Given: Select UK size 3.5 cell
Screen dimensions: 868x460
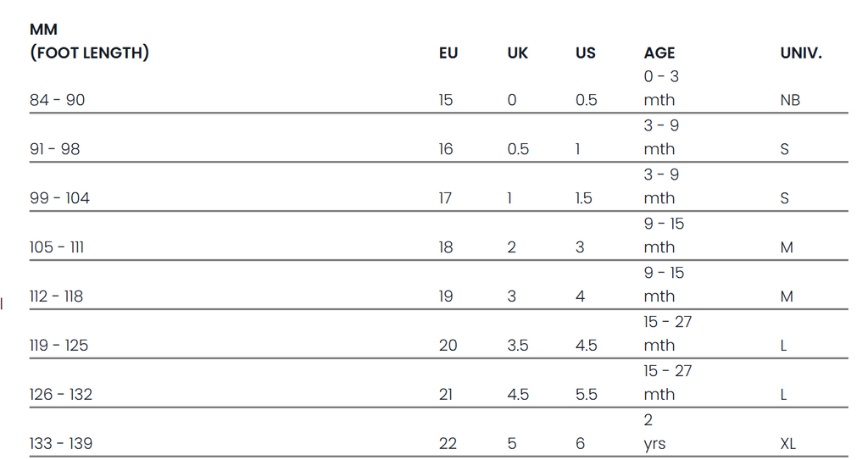Looking at the screenshot, I should point(518,346).
